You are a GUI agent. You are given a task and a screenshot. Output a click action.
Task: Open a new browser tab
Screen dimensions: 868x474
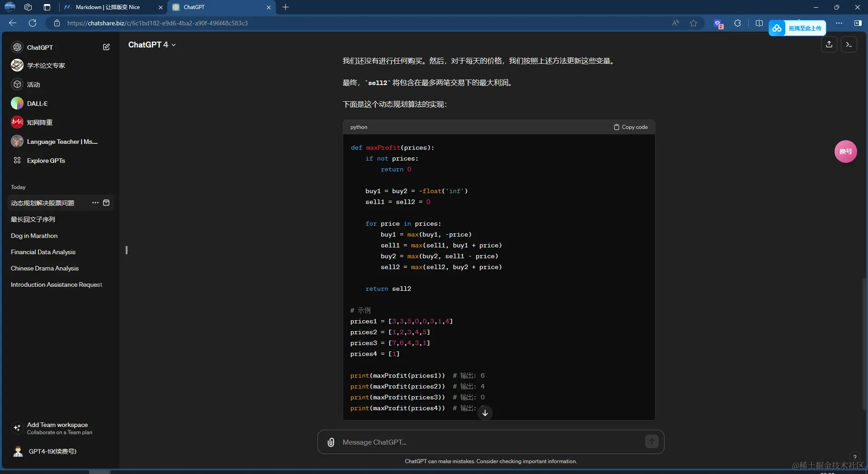tap(285, 7)
